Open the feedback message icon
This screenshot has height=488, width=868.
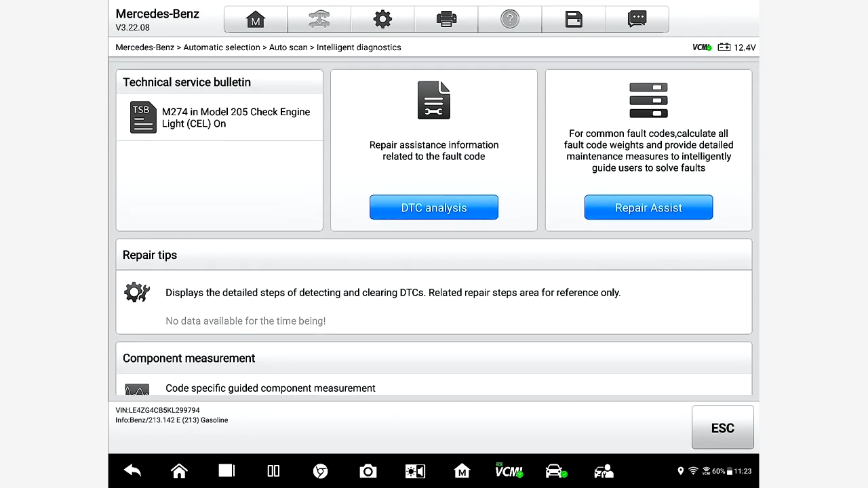[x=637, y=20]
